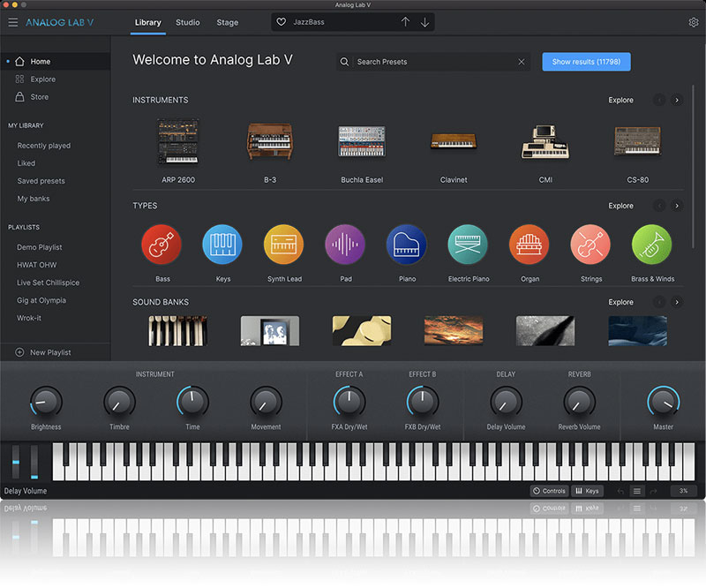Open the settings gear icon
The image size is (706, 588).
click(693, 22)
